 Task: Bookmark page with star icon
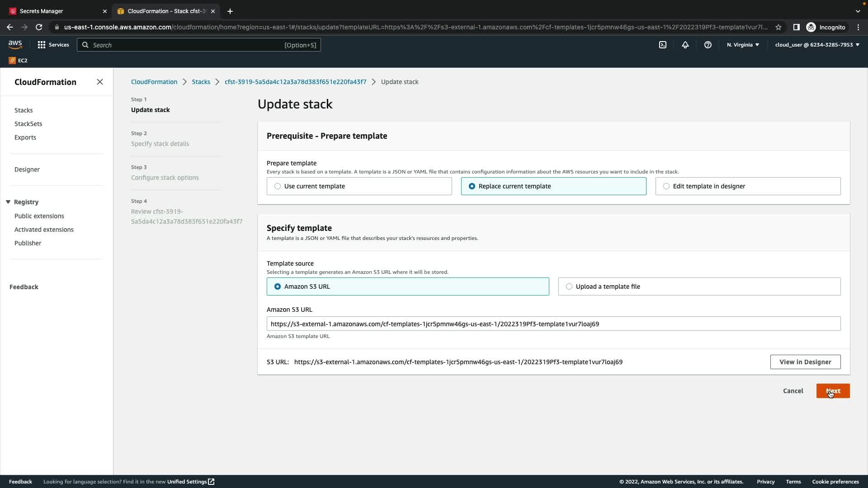tap(778, 27)
